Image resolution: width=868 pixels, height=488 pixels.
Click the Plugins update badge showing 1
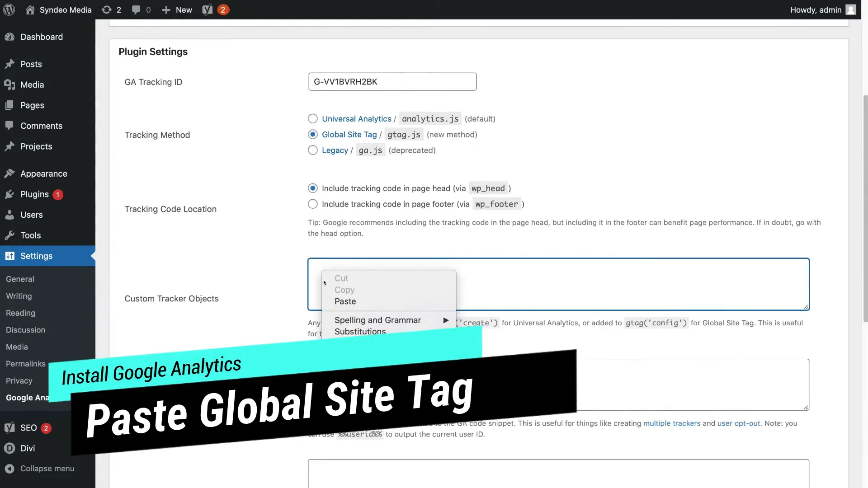(57, 195)
